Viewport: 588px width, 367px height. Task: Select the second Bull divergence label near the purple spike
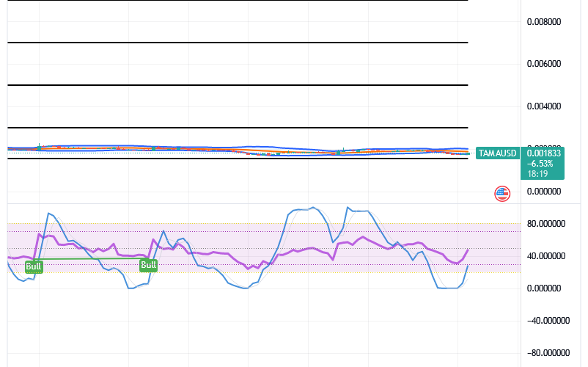(x=149, y=265)
